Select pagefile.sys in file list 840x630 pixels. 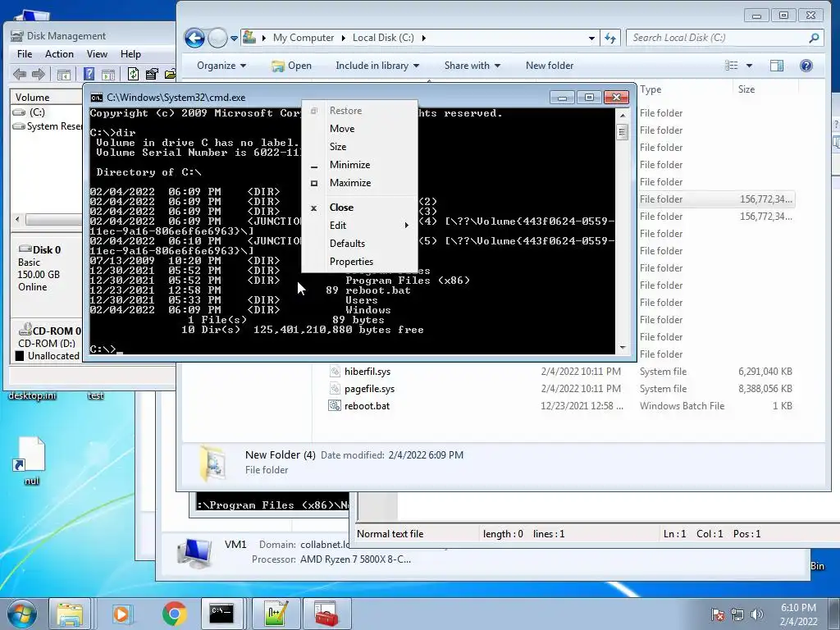tap(370, 388)
